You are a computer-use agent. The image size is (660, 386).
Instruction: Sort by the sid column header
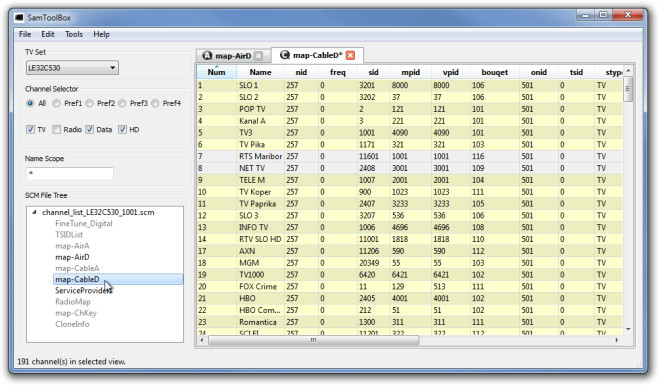coord(373,72)
